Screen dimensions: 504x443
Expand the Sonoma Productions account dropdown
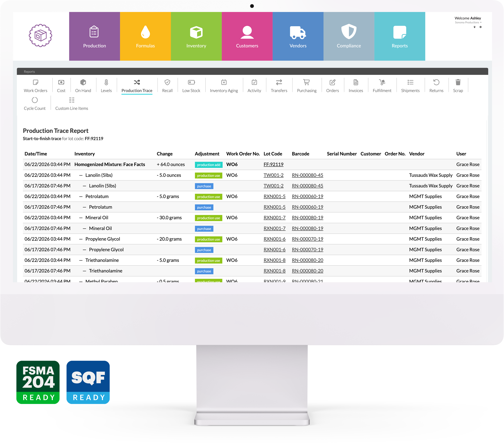[x=468, y=22]
